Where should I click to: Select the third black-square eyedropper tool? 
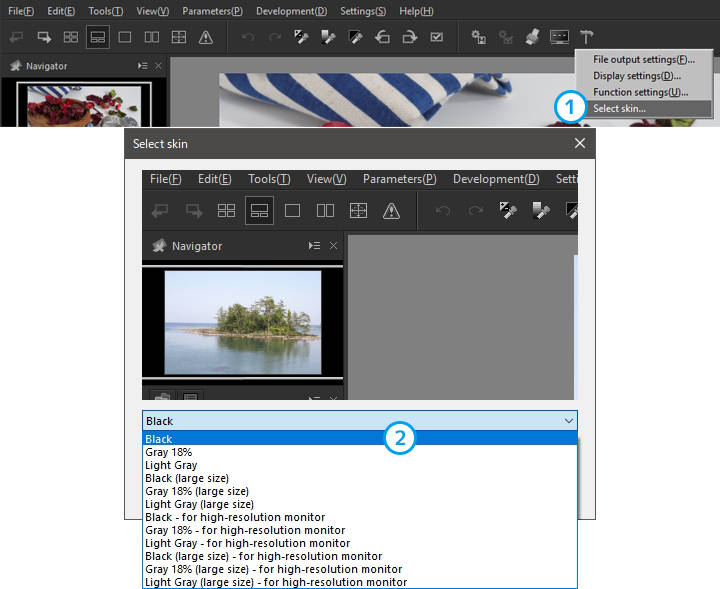355,37
